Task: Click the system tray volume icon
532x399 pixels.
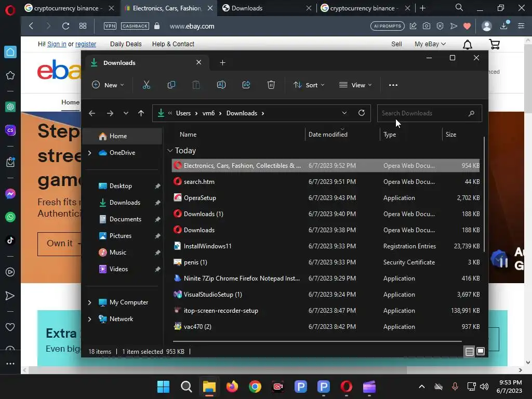Action: (x=484, y=387)
